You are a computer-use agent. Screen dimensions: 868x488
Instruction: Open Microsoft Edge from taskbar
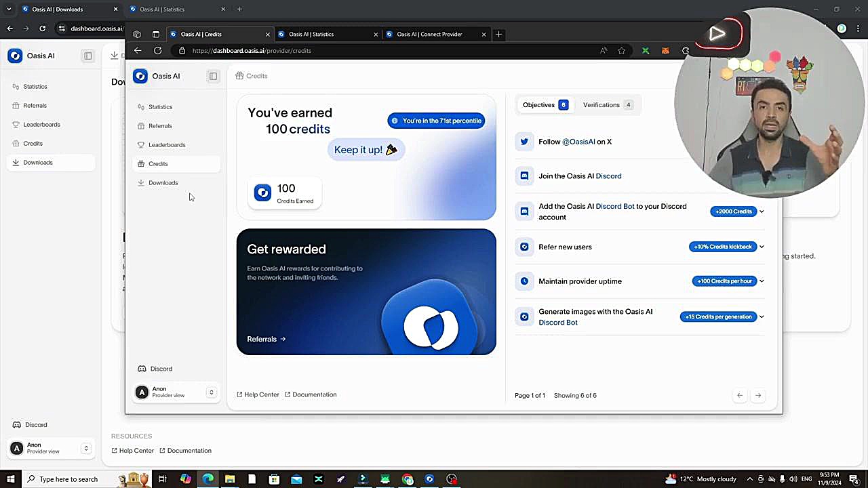(208, 479)
